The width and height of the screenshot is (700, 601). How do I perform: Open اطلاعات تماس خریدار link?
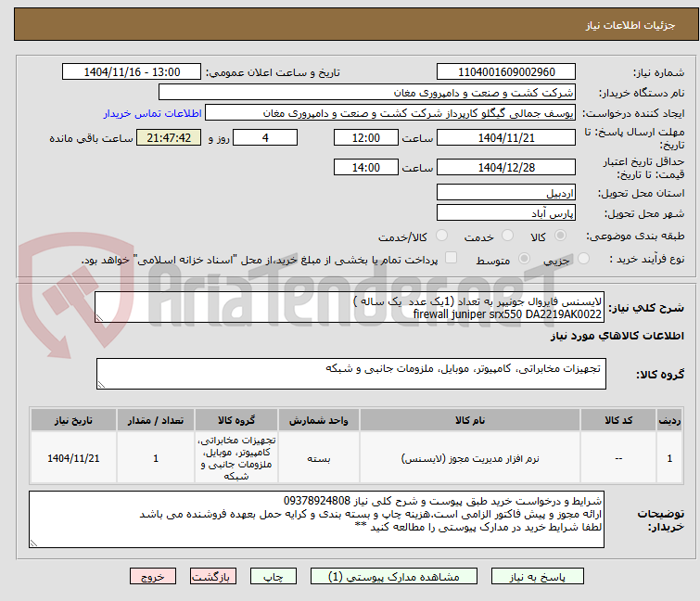pos(153,113)
